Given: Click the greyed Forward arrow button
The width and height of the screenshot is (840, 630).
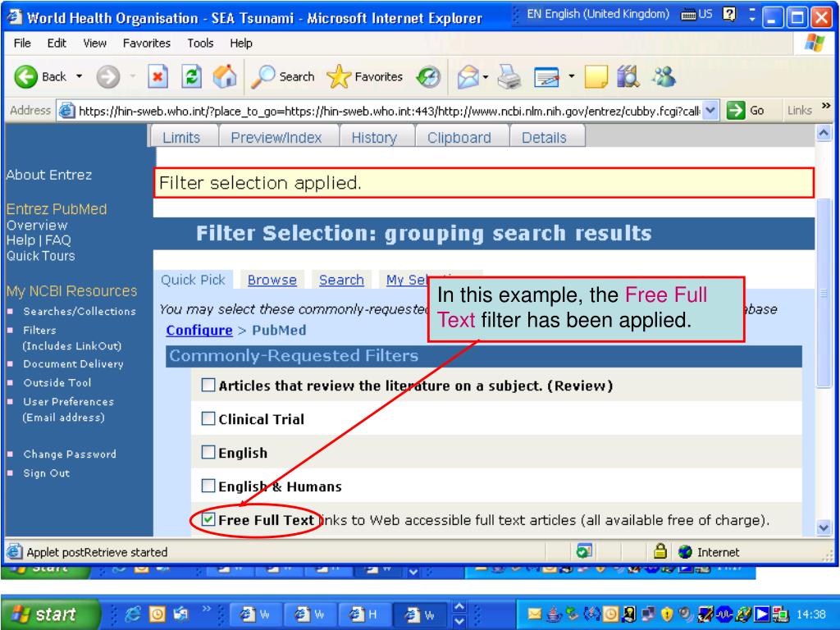Looking at the screenshot, I should pos(107,76).
